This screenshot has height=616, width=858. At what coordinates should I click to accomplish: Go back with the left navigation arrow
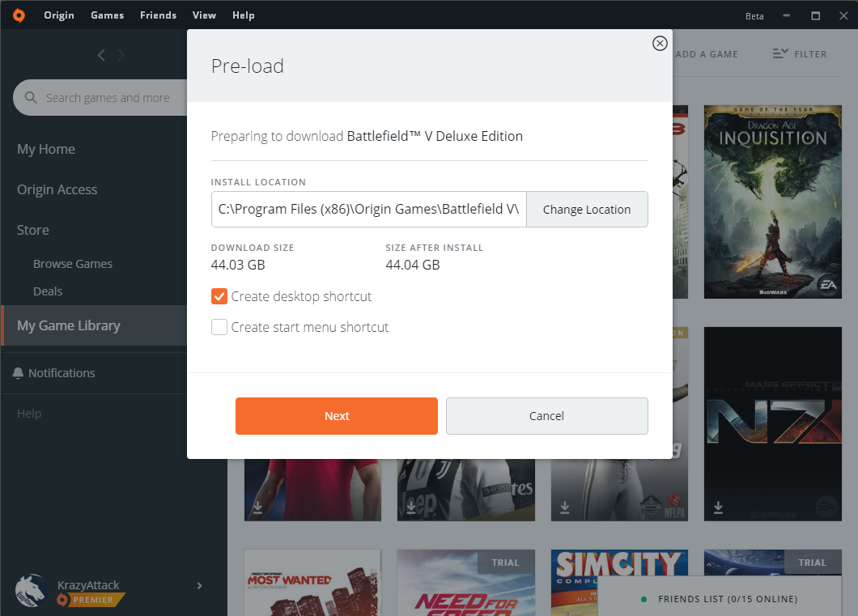(x=101, y=55)
